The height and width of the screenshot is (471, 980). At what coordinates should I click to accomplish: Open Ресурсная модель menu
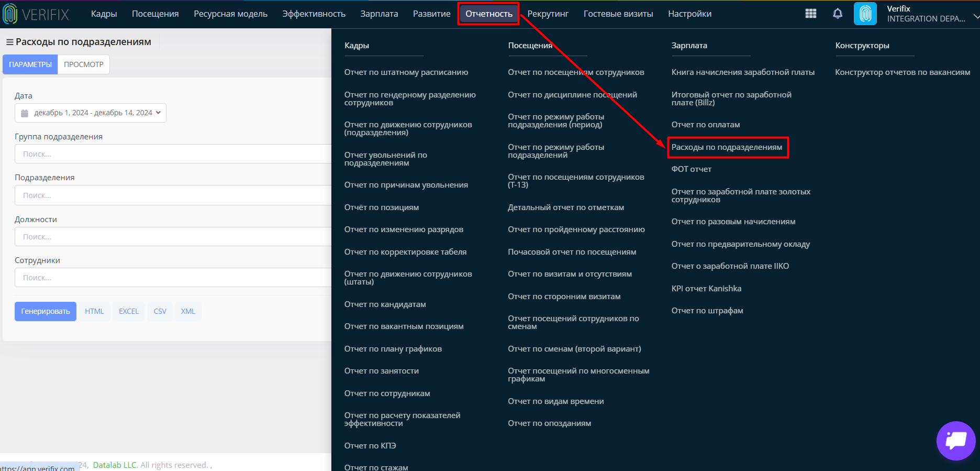click(230, 14)
